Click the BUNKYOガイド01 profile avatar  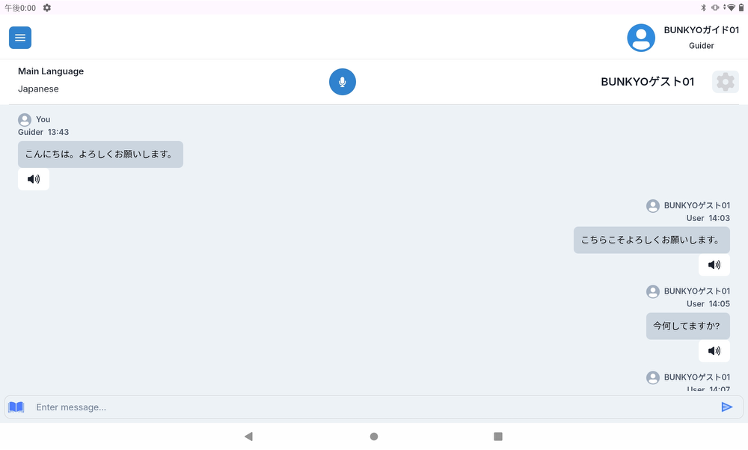click(x=641, y=38)
